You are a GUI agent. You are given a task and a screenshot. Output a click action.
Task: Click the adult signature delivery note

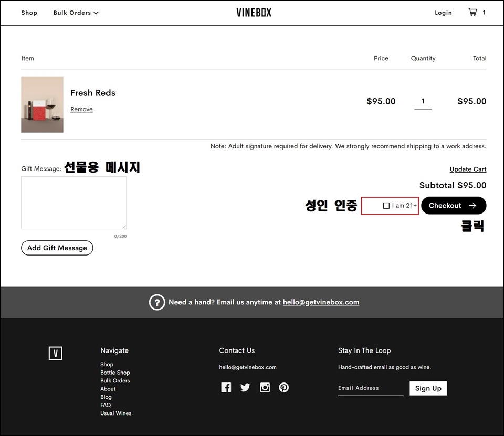pyautogui.click(x=348, y=146)
